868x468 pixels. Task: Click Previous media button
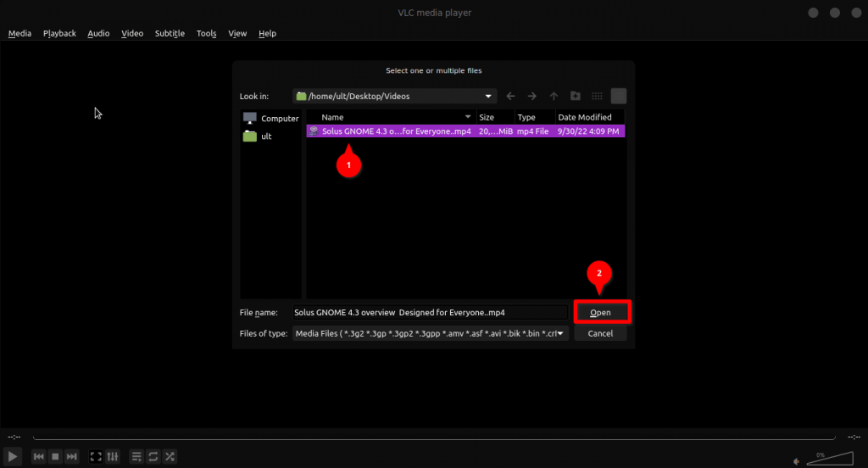click(x=38, y=456)
